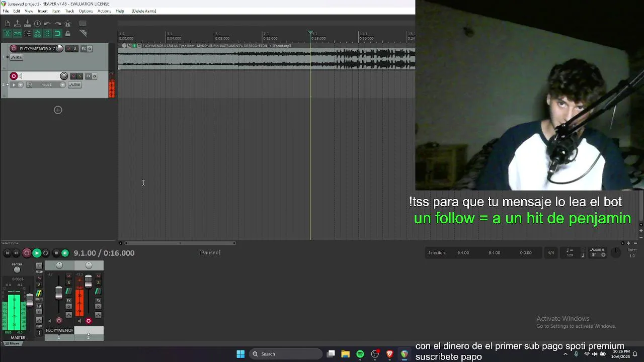Screen dimensions: 644x362
Task: Open record mode 'in' dropdown on track 2
Action: [x=17, y=85]
